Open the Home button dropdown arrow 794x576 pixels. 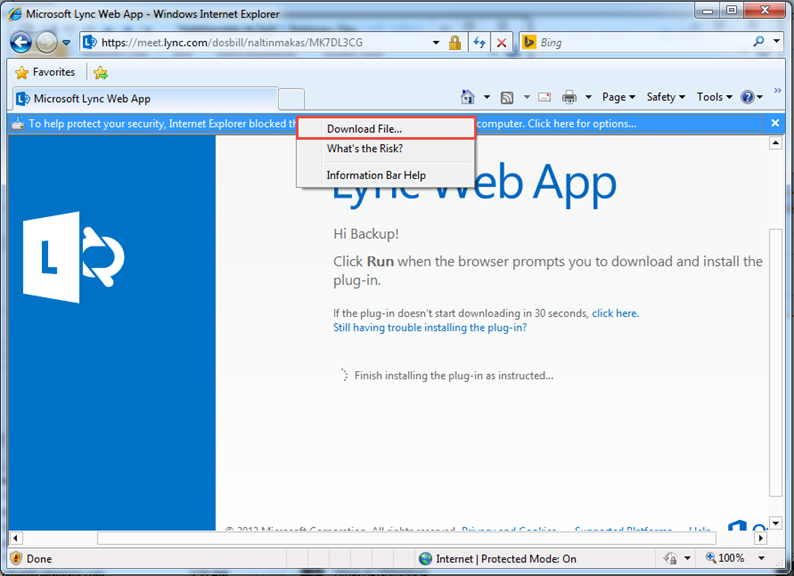pyautogui.click(x=487, y=97)
